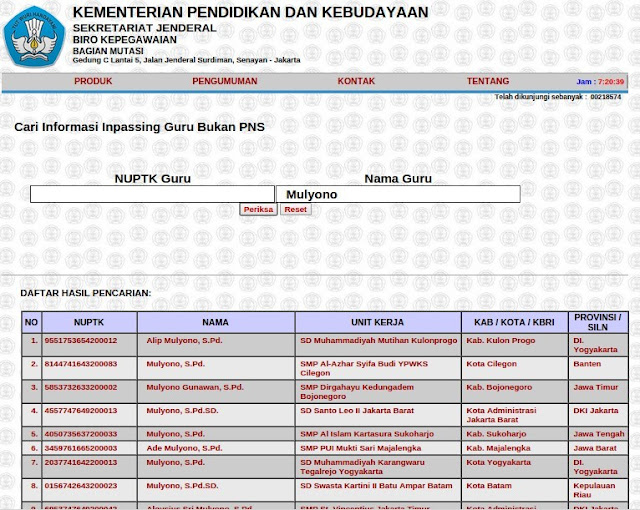The image size is (640, 510).
Task: Click SD Swasta Kartini II Batu Ampar Batam
Action: click(x=376, y=486)
